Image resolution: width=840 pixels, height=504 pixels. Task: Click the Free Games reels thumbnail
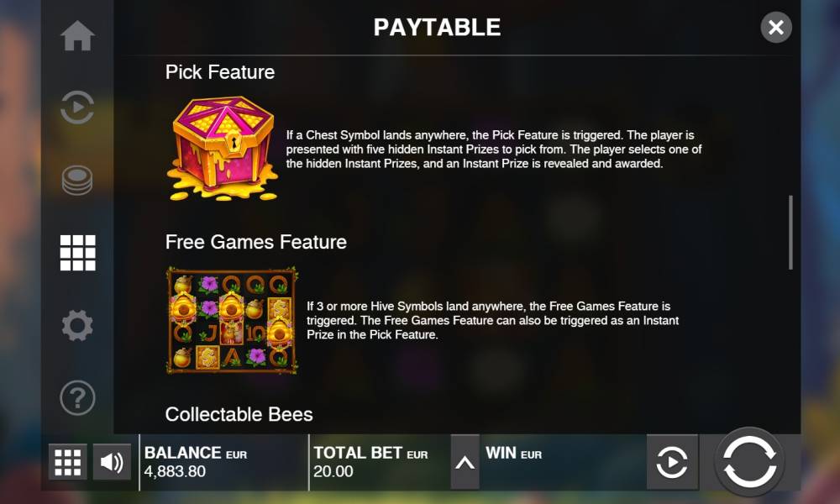232,320
